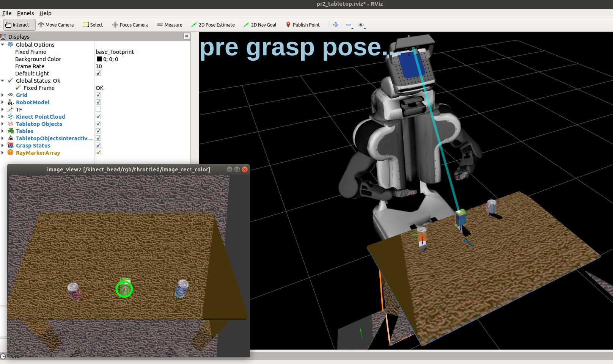Click the TabletopObjectsInteractive marker icon

11,138
